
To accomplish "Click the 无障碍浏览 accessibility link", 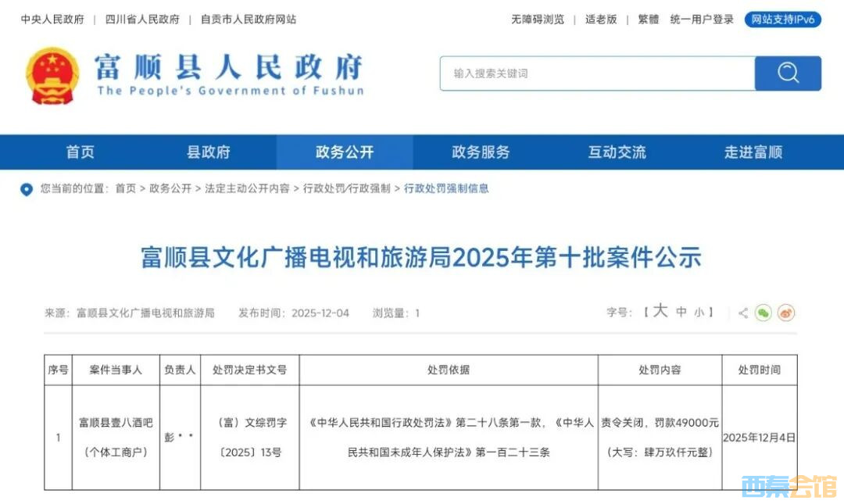I will (x=538, y=20).
